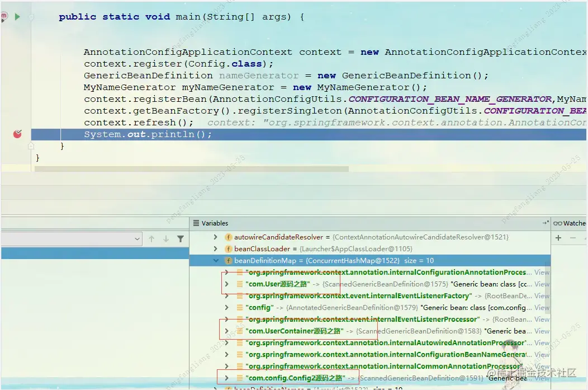
Task: Click the fold end marker at the closing brace
Action: [x=31, y=146]
